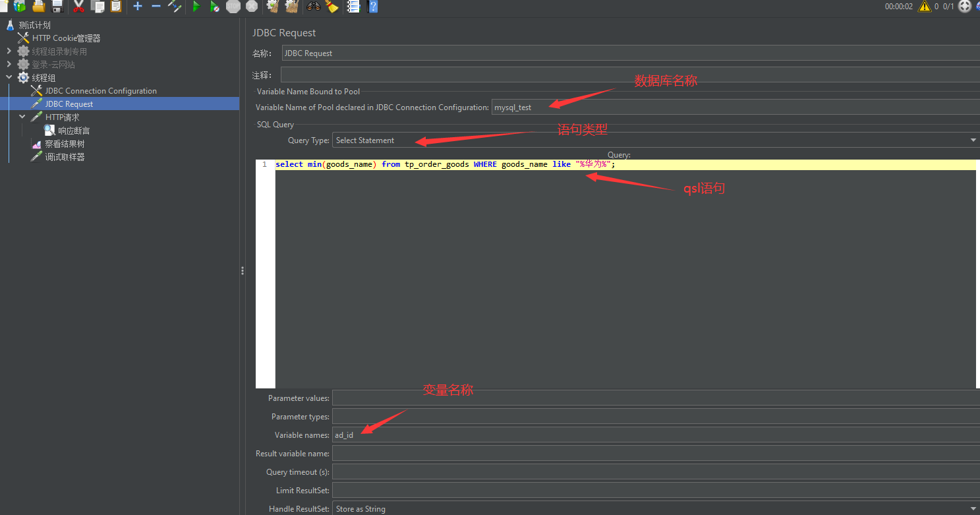Stop the test with STOP icon

pos(233,6)
